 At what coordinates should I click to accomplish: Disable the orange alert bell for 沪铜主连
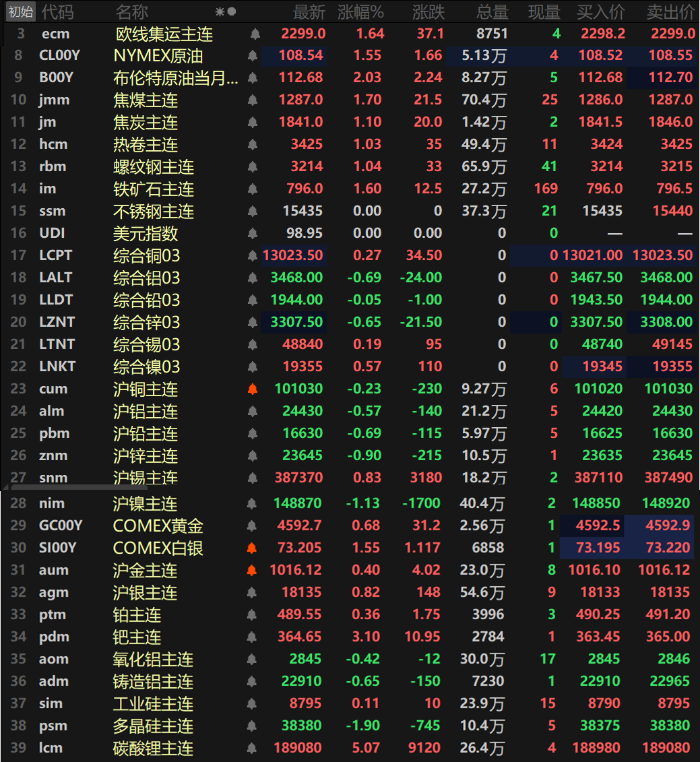coord(253,389)
